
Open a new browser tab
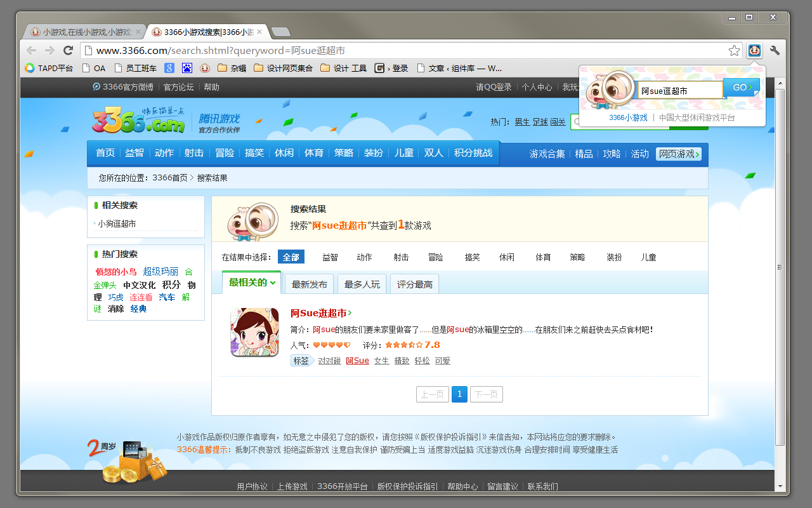coord(280,32)
